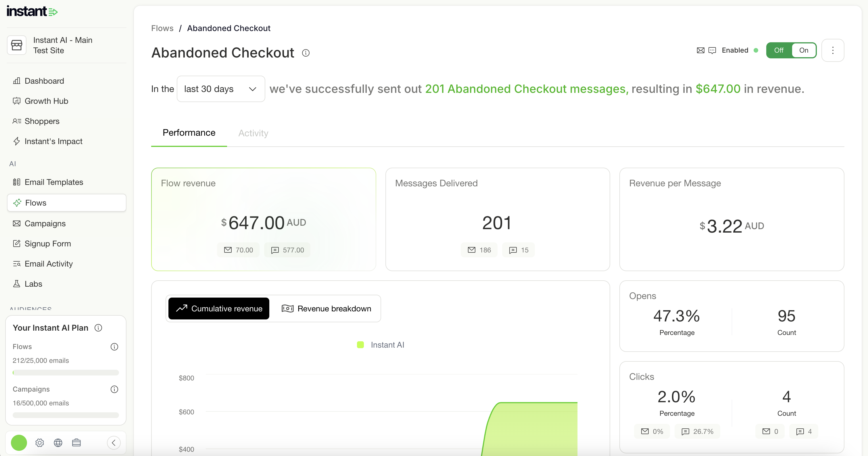Image resolution: width=868 pixels, height=456 pixels.
Task: Open Signup Form in the sidebar
Action: pyautogui.click(x=67, y=244)
